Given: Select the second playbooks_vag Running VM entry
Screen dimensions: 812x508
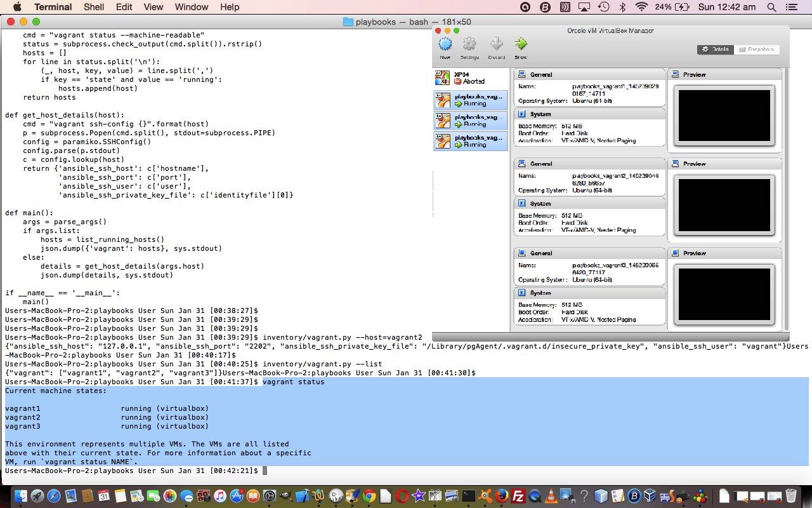Looking at the screenshot, I should (471, 120).
